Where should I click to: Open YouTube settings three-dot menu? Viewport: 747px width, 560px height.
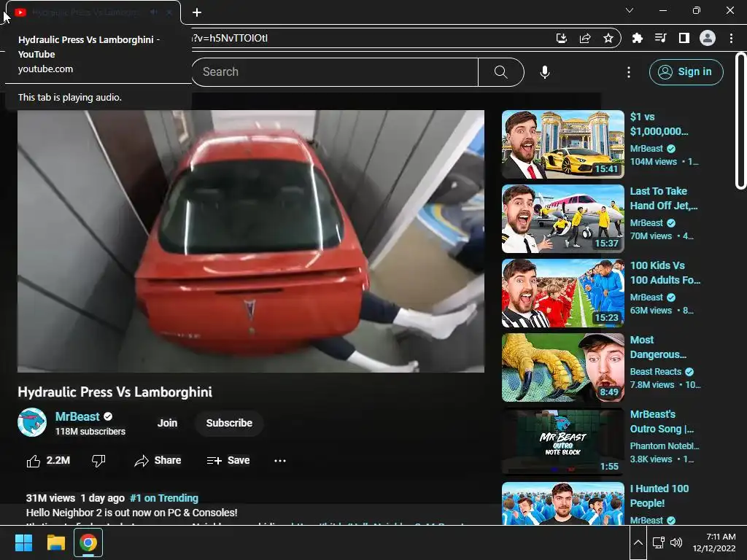pos(629,72)
